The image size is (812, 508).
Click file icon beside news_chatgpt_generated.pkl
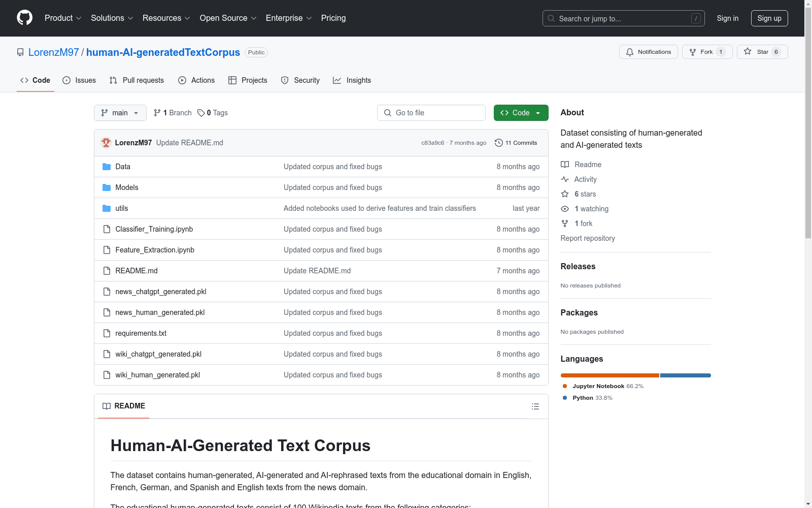[x=107, y=292]
